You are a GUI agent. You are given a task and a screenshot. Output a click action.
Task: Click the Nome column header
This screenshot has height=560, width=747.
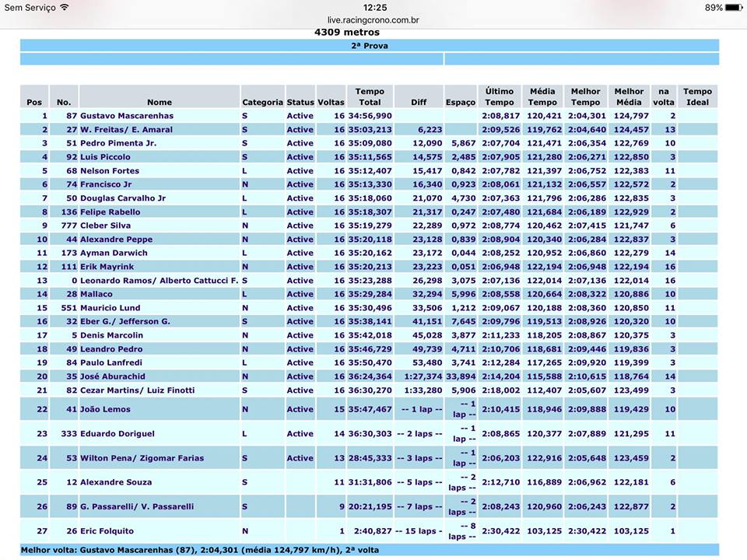160,102
